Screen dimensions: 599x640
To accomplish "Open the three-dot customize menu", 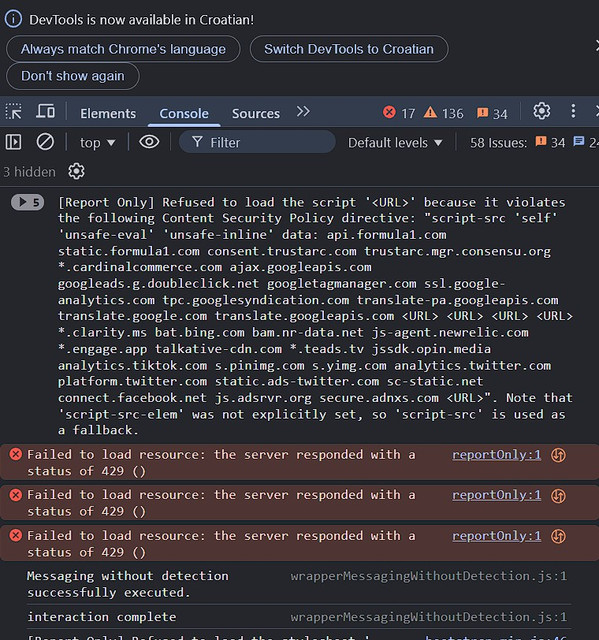I will (x=573, y=111).
